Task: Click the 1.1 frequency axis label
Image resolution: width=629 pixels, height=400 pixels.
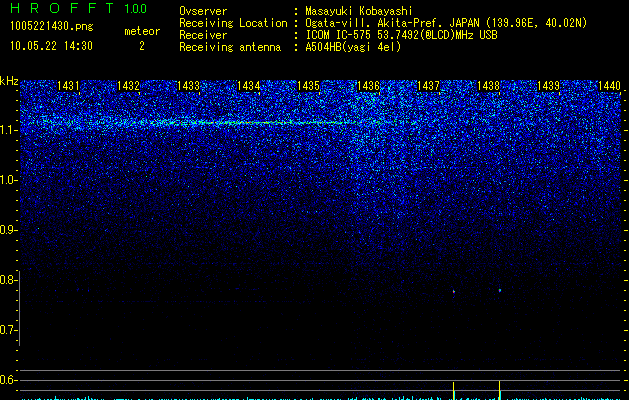Action: coord(7,130)
